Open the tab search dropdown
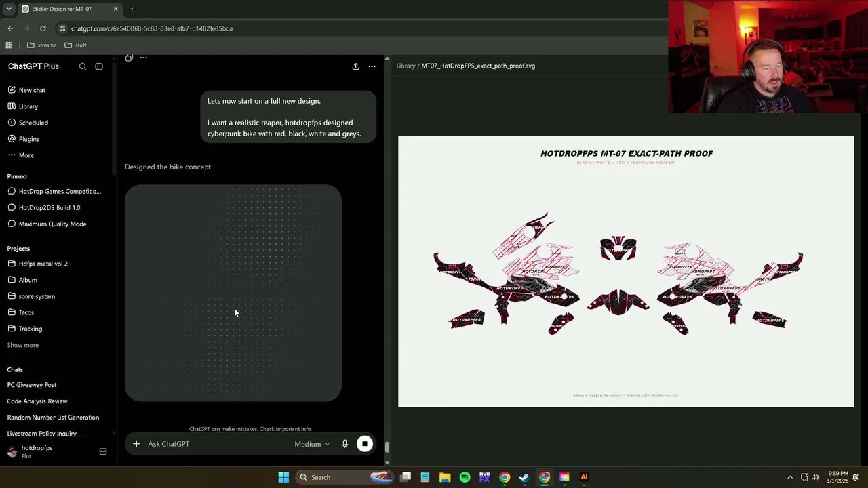 tap(9, 9)
